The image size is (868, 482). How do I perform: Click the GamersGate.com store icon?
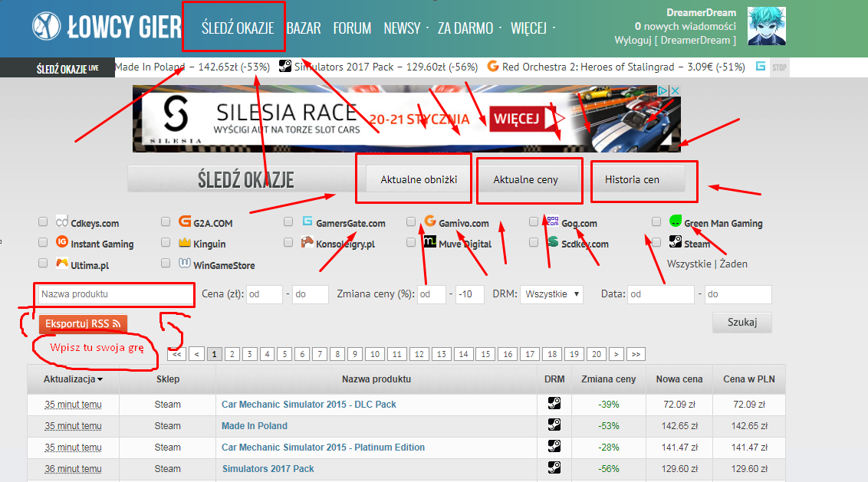point(307,221)
